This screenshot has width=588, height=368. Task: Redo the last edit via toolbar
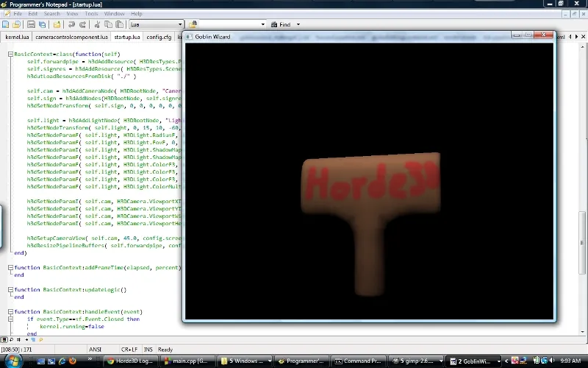click(x=82, y=24)
